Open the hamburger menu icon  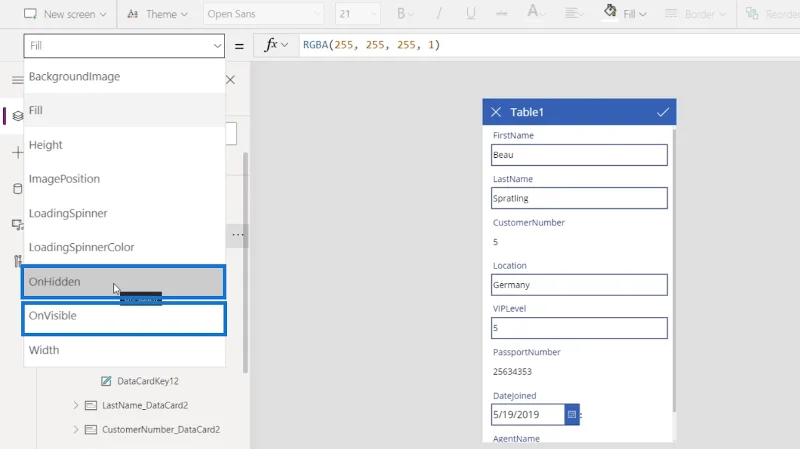tap(17, 80)
